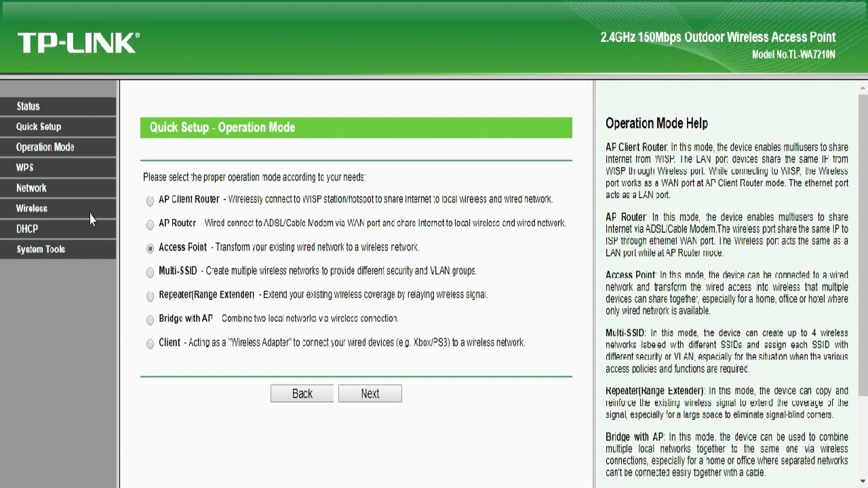Click the 'Access Point' option label
The width and height of the screenshot is (868, 488).
pos(182,247)
